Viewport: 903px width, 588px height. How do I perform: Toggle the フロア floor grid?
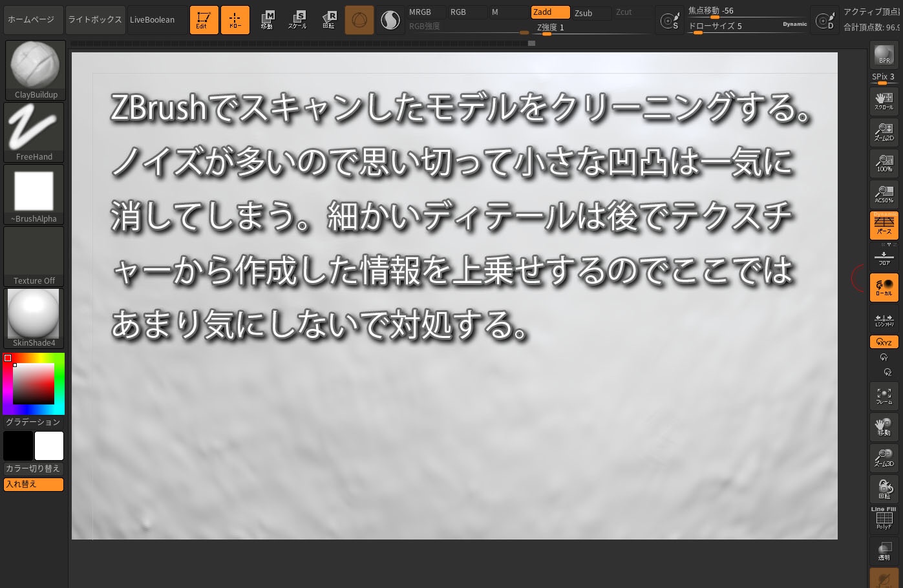pyautogui.click(x=884, y=258)
